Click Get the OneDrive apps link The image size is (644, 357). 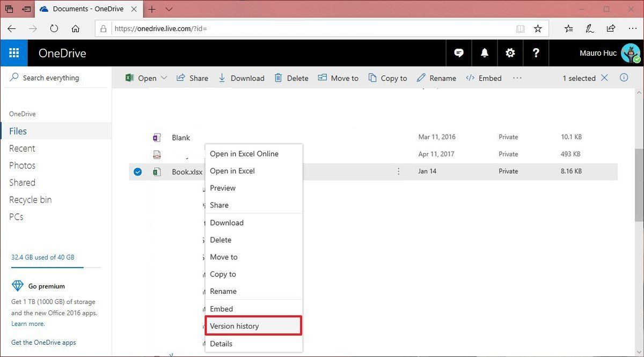pyautogui.click(x=43, y=342)
